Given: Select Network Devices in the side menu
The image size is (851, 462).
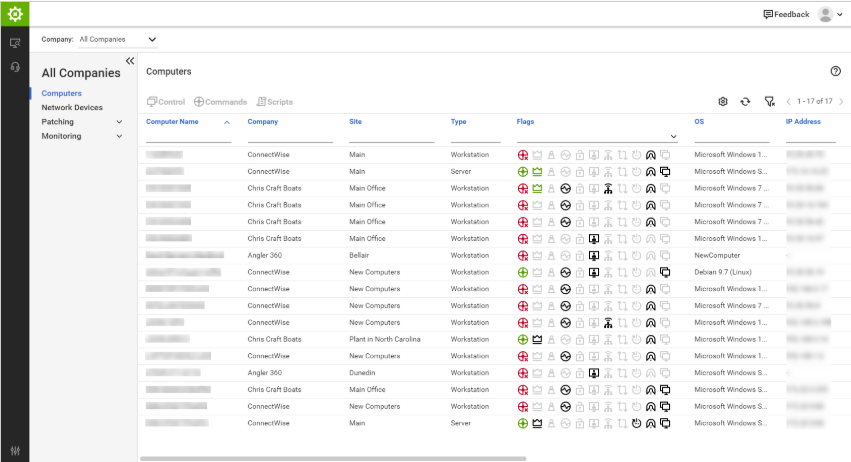Looking at the screenshot, I should coord(72,107).
